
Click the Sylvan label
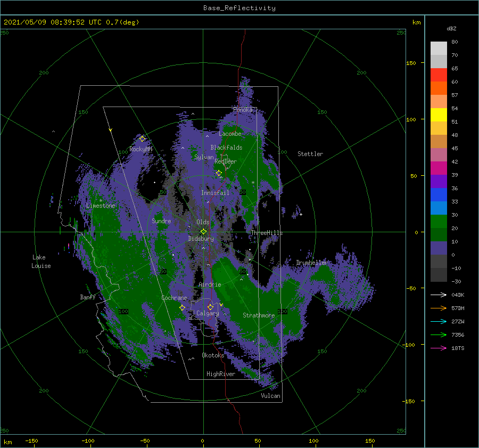(204, 157)
